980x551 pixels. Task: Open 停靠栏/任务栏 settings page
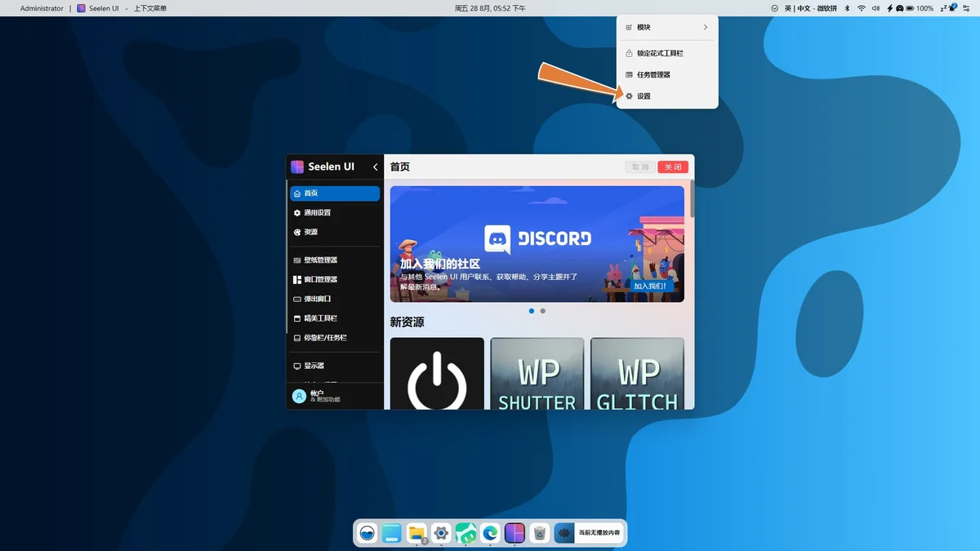(x=335, y=338)
